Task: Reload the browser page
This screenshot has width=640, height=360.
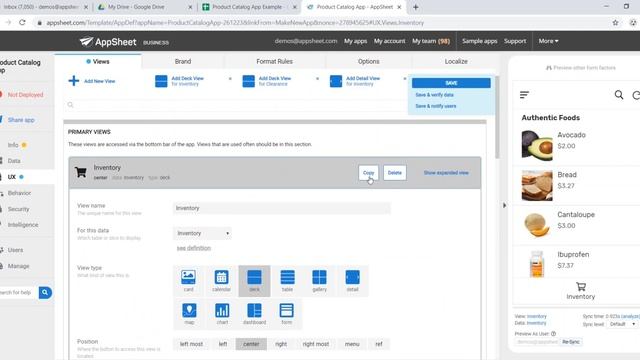Action: click(x=22, y=23)
